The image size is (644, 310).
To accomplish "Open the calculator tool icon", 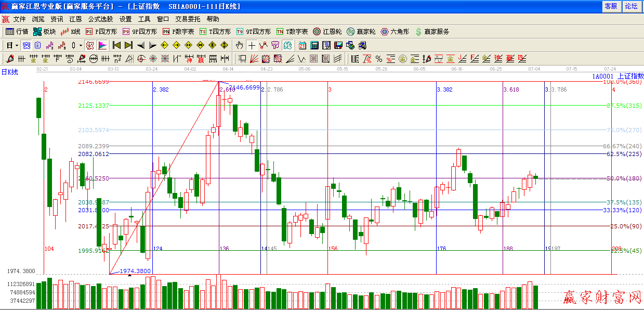I will tap(314, 45).
